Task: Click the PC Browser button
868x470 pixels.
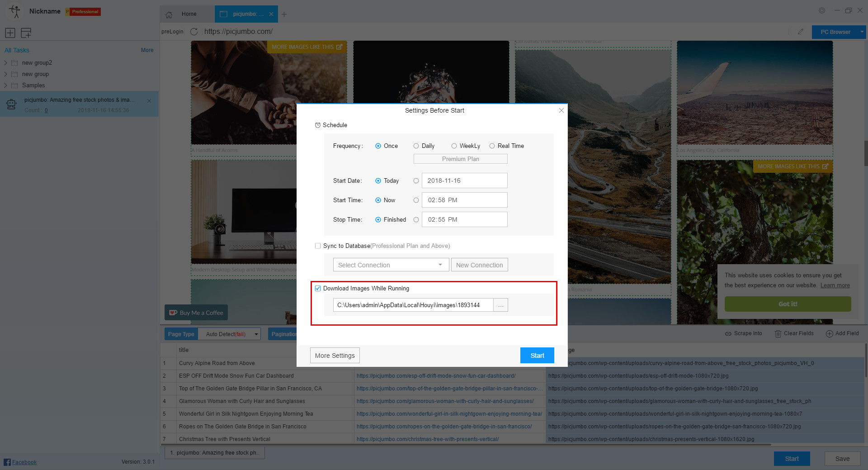Action: [x=835, y=32]
